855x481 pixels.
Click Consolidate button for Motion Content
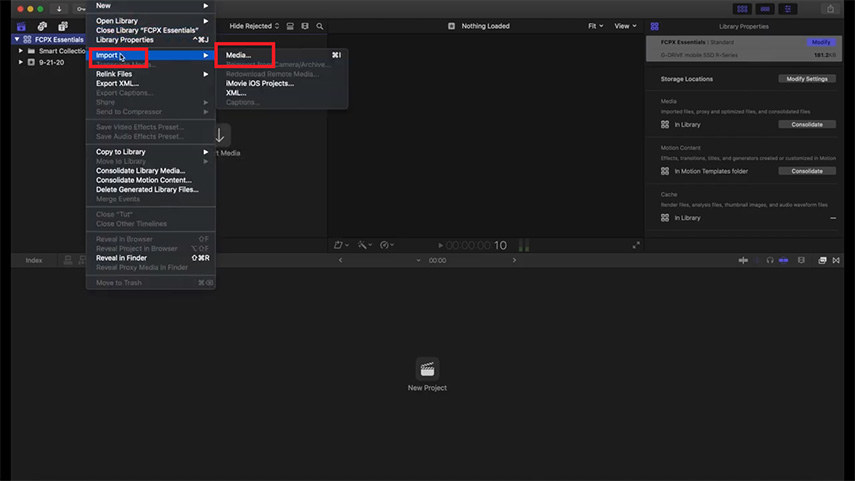(807, 171)
